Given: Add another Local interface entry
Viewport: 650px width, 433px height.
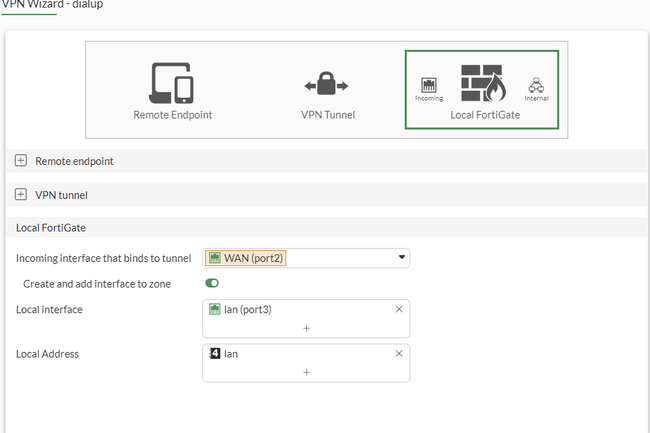Looking at the screenshot, I should tap(306, 327).
